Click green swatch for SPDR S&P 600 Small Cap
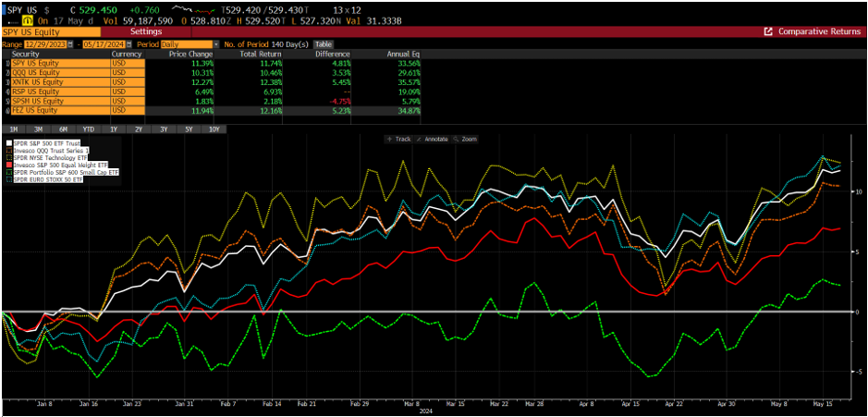This screenshot has height=417, width=868. [x=7, y=172]
